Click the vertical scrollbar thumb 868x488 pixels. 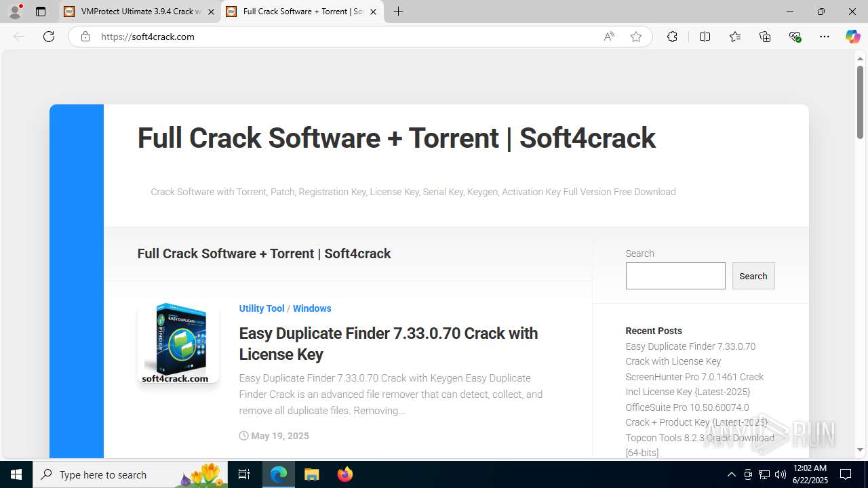[x=860, y=103]
